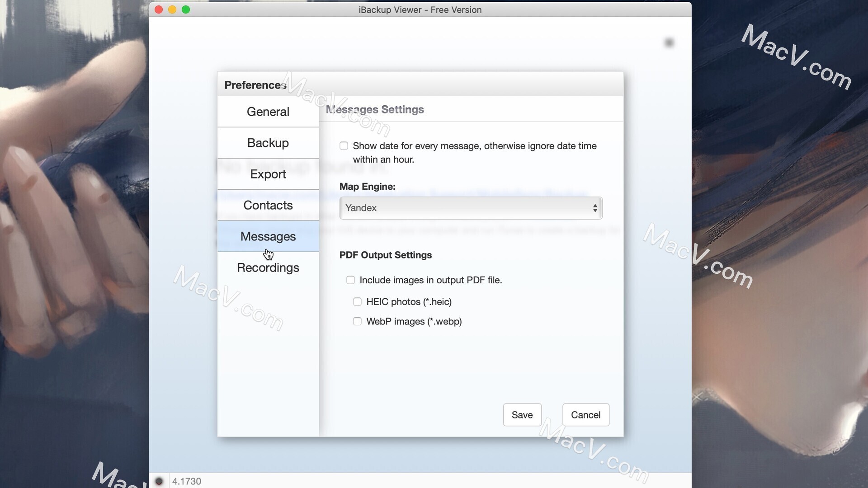The image size is (868, 488).
Task: Click the stepper arrows on the Yandex selector
Action: click(x=596, y=208)
